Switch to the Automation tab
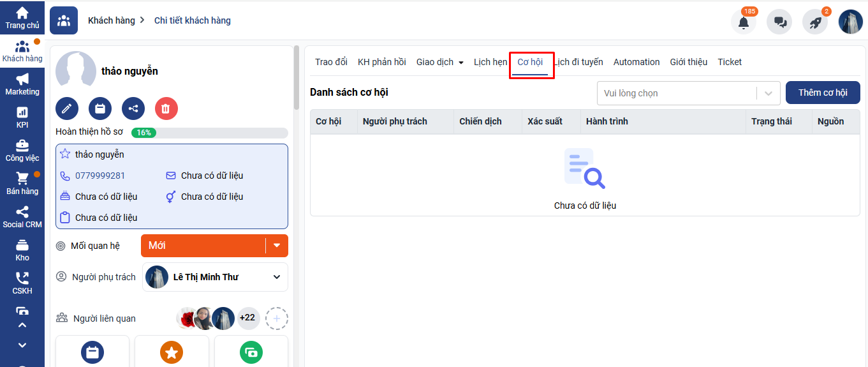 [x=636, y=62]
